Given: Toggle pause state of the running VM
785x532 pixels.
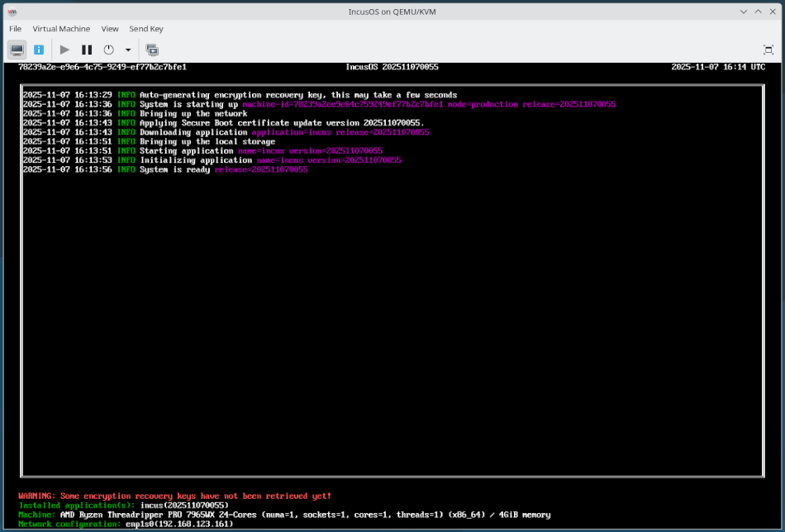Looking at the screenshot, I should pos(87,49).
